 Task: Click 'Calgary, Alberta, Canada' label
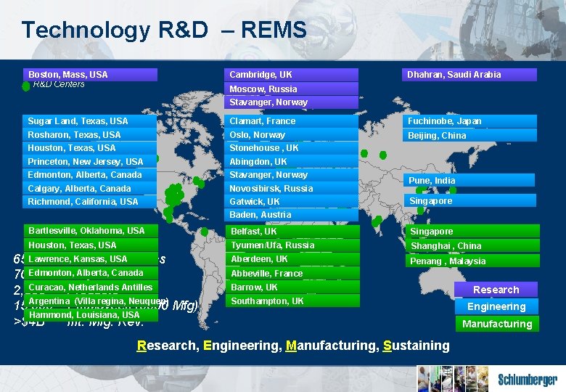(89, 189)
